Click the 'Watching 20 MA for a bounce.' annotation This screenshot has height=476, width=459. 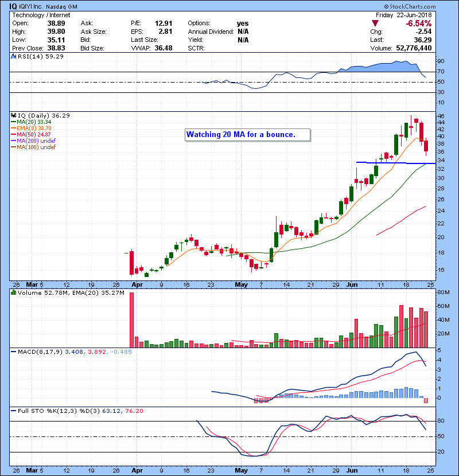click(x=248, y=135)
